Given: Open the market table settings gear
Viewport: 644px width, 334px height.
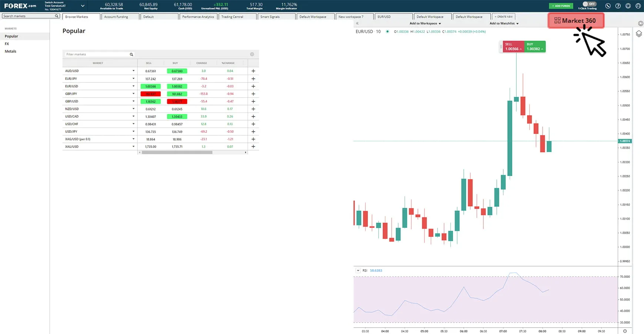Looking at the screenshot, I should coord(252,54).
